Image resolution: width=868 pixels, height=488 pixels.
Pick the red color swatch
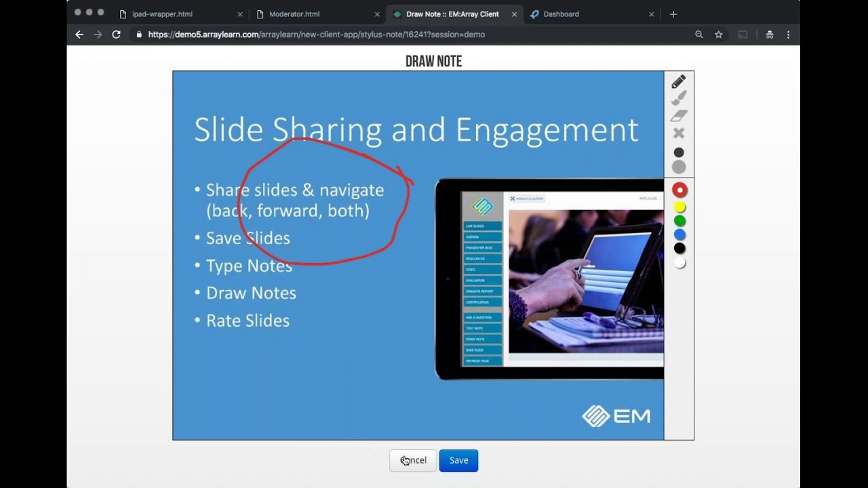(679, 190)
